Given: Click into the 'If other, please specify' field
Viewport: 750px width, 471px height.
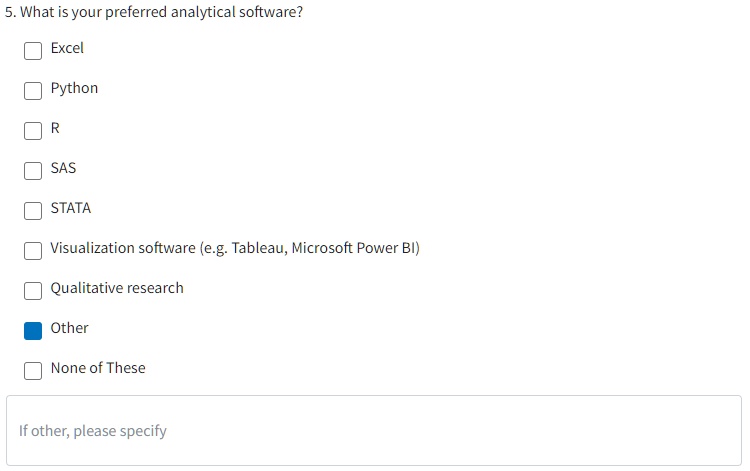Looking at the screenshot, I should (x=374, y=431).
